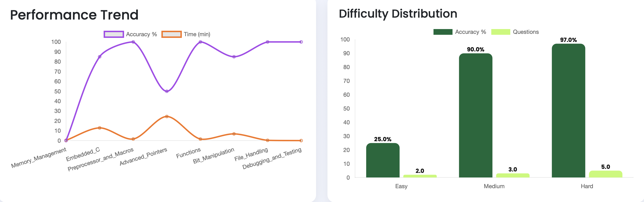Click the Medium accuracy bar labeled 90.0%
Viewport: 644px width, 202px height.
[x=476, y=115]
